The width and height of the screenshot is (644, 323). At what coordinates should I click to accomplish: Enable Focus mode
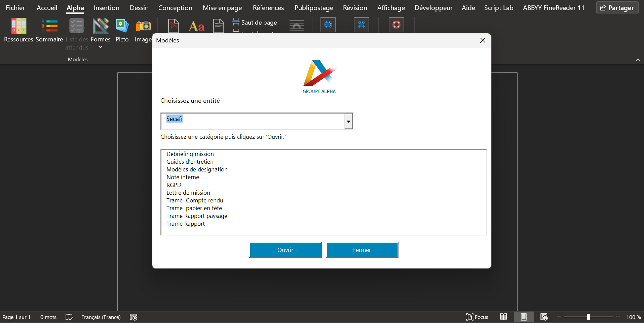coord(477,317)
